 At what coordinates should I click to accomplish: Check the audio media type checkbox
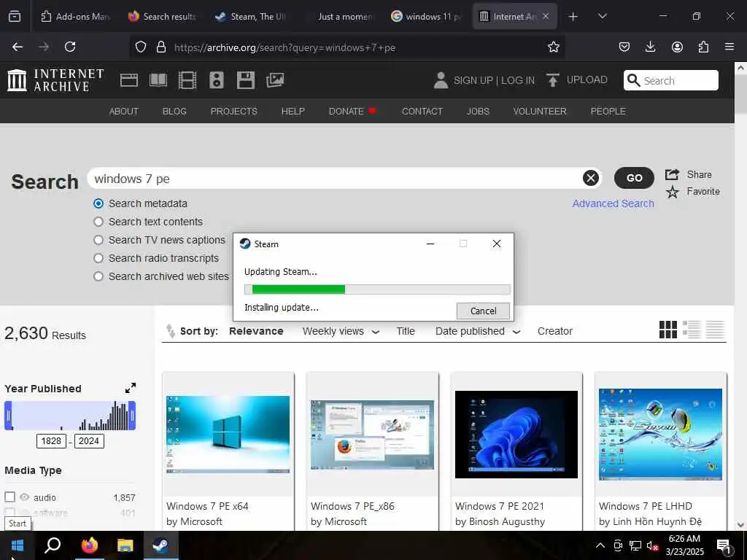tap(9, 497)
